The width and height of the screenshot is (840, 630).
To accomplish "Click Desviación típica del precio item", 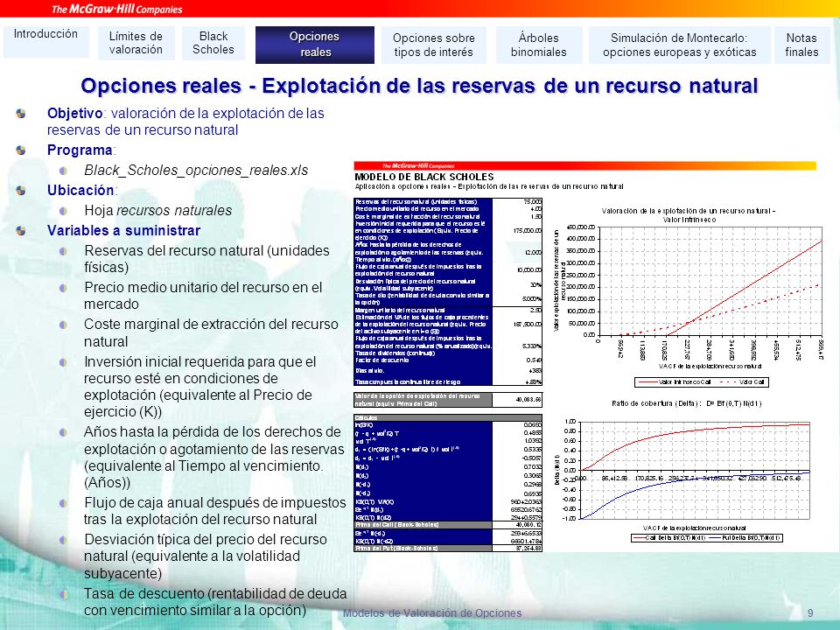I will 205,556.
